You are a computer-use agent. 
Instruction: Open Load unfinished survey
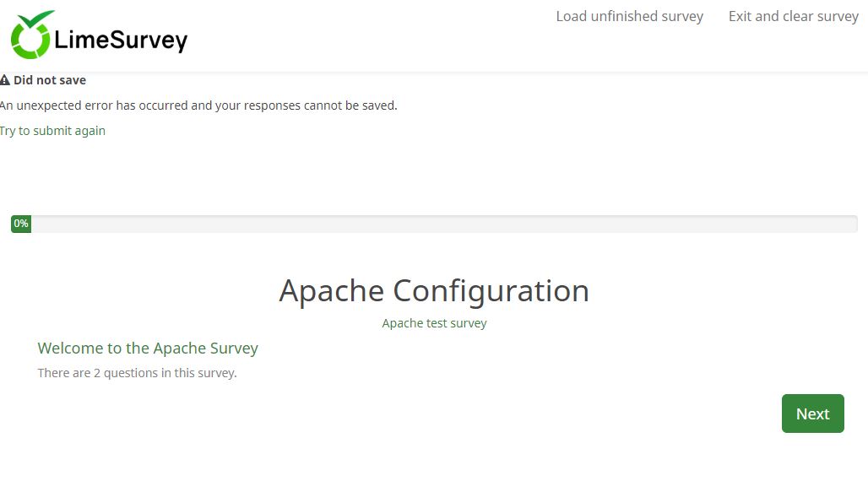[x=629, y=17]
